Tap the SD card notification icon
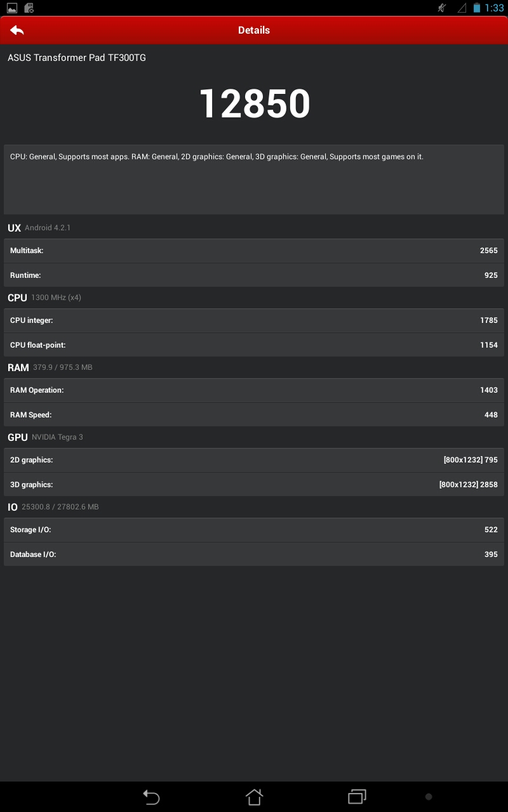 [x=29, y=8]
